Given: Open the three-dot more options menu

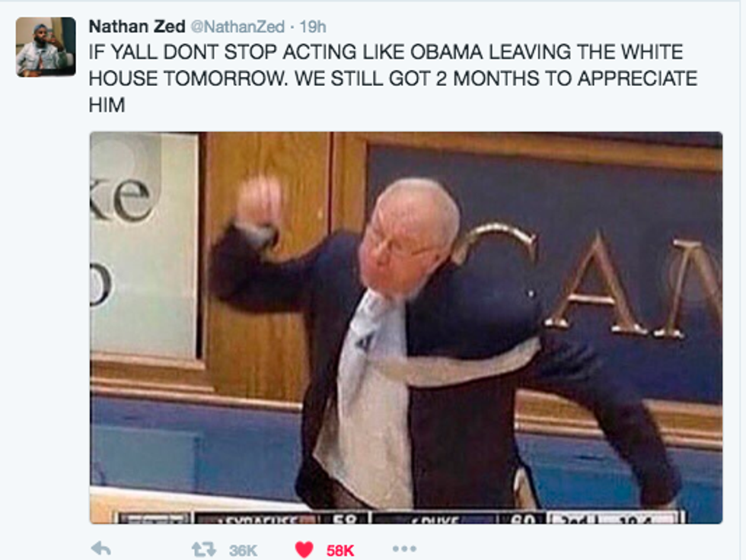Looking at the screenshot, I should coord(404,549).
